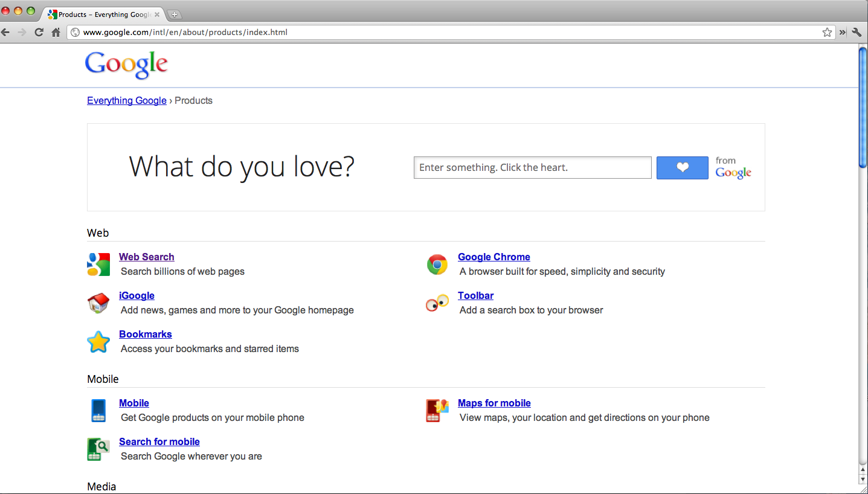Focus the 'Enter something. Click the heart.' field

point(533,168)
